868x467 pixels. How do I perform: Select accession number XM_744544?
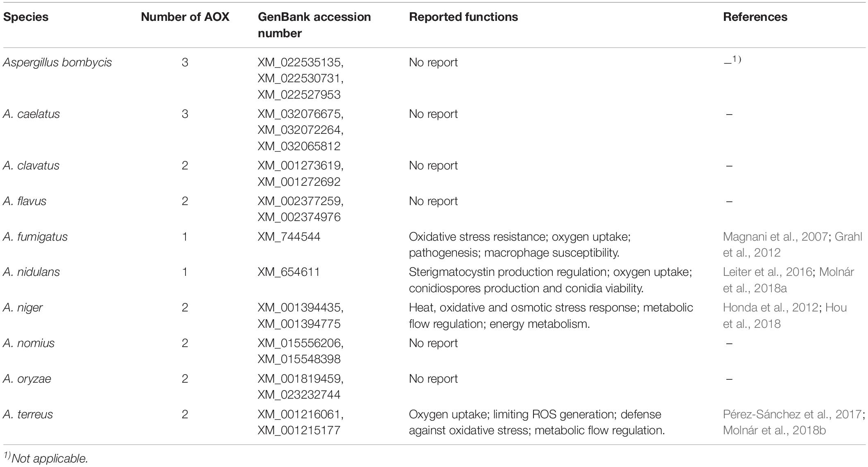click(289, 237)
